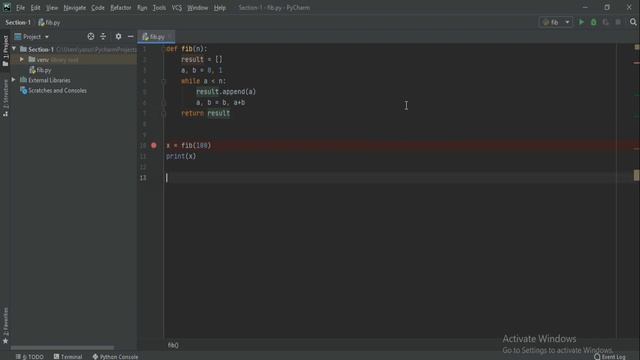640x360 pixels.
Task: Expand the venv folder
Action: pos(22,60)
